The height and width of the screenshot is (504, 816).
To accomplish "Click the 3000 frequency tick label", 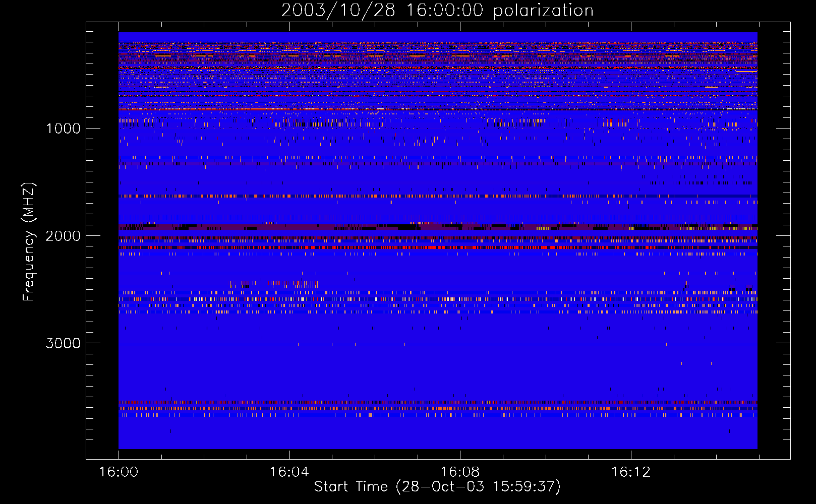I will [63, 343].
